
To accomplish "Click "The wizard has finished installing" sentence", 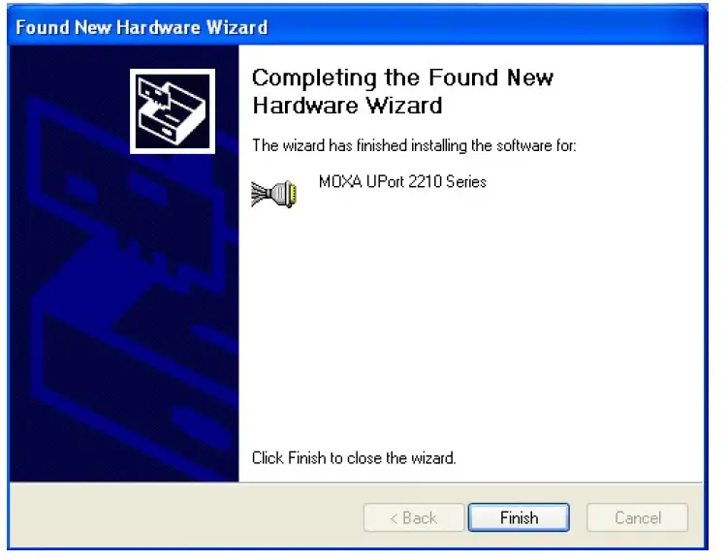I will 414,145.
